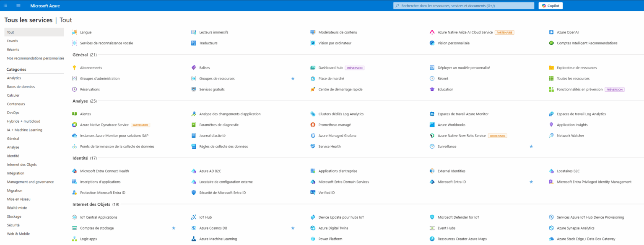The image size is (644, 245).
Task: Open IoT Hub
Action: coord(205,217)
